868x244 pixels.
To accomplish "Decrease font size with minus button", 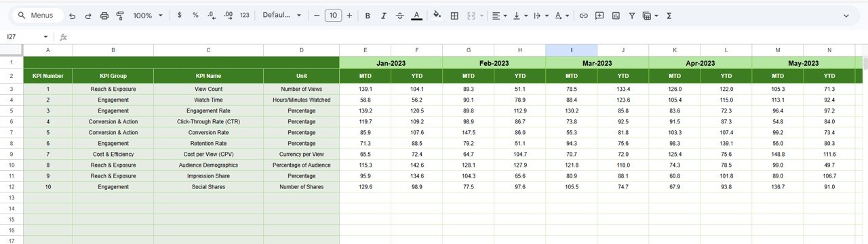I will (x=317, y=15).
